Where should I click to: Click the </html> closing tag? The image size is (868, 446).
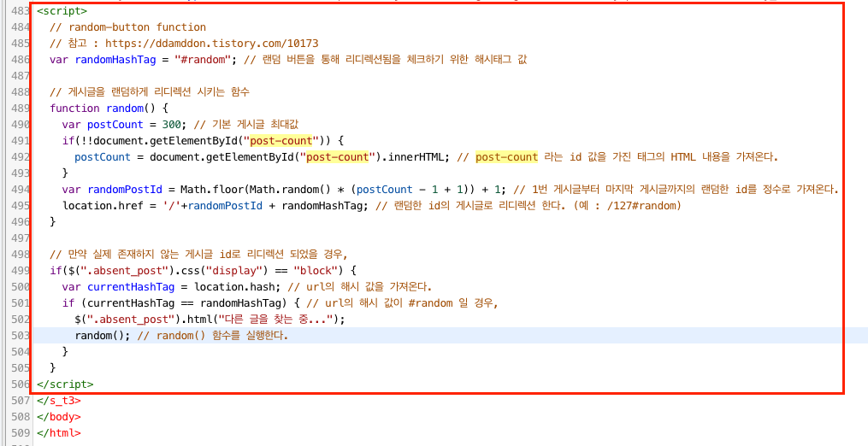(59, 432)
